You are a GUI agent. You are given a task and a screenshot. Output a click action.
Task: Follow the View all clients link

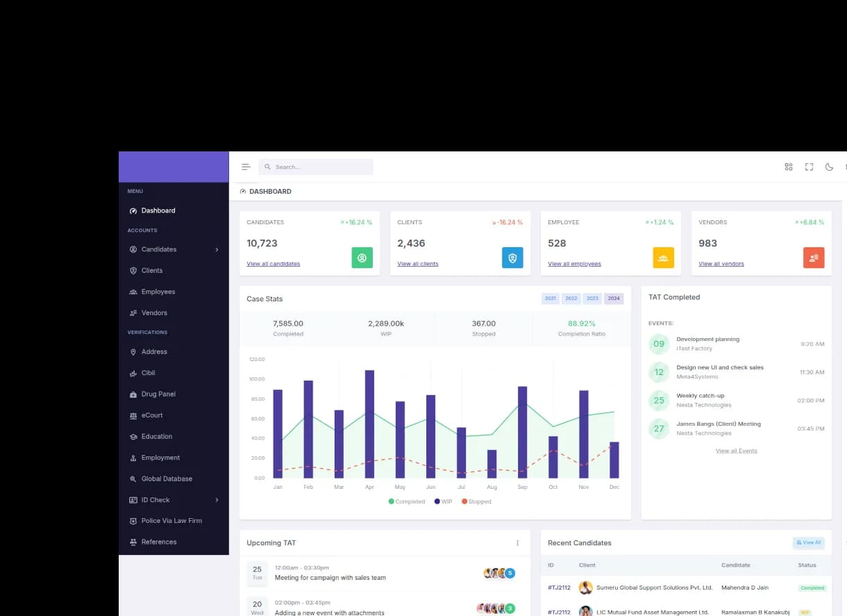[x=418, y=264]
